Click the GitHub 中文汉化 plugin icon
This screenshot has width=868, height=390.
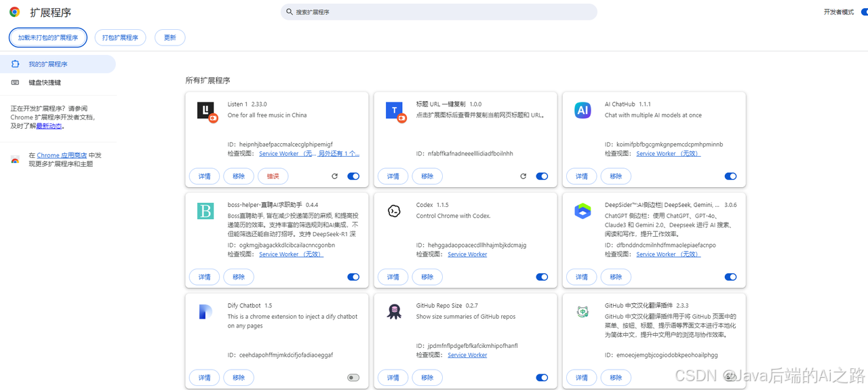coord(583,312)
